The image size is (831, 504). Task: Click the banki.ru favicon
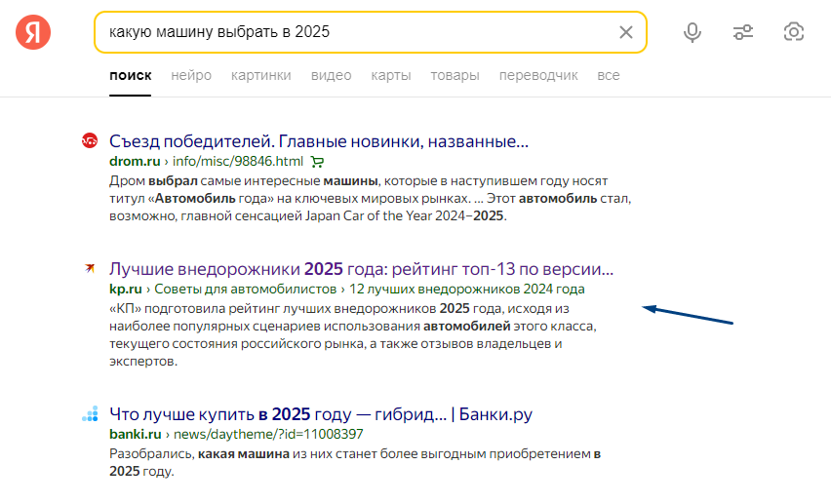pyautogui.click(x=90, y=414)
